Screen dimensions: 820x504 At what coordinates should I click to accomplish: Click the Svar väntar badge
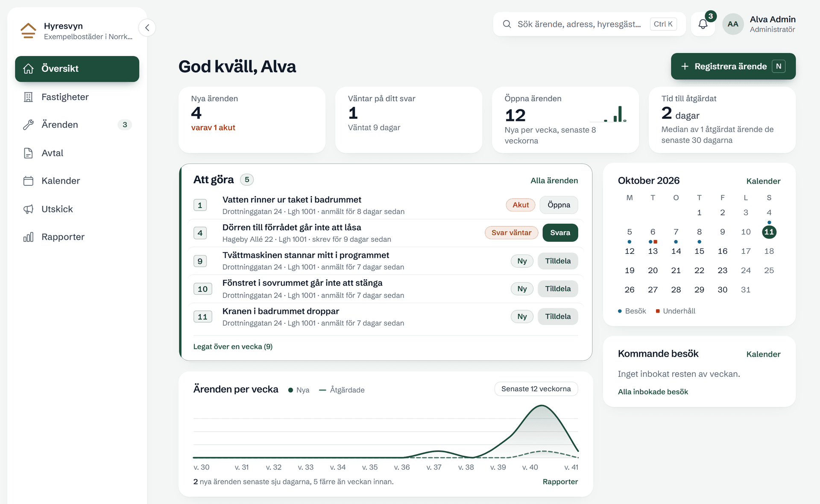(x=511, y=233)
